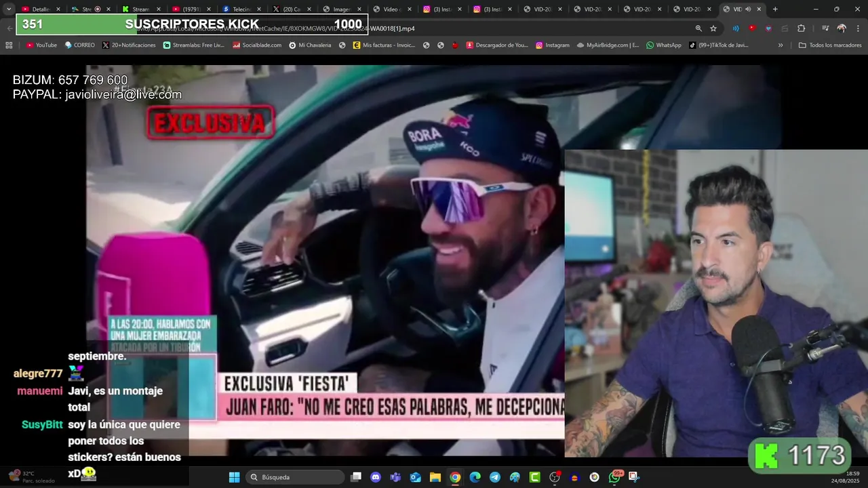Open the green Camtasia taskbar icon
Image resolution: width=868 pixels, height=488 pixels.
tap(534, 477)
